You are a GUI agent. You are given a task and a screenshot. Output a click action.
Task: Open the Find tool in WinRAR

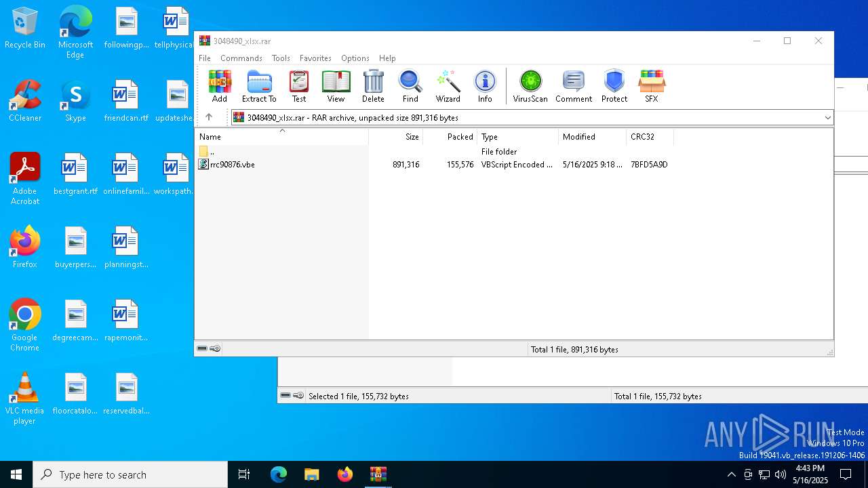coord(410,86)
